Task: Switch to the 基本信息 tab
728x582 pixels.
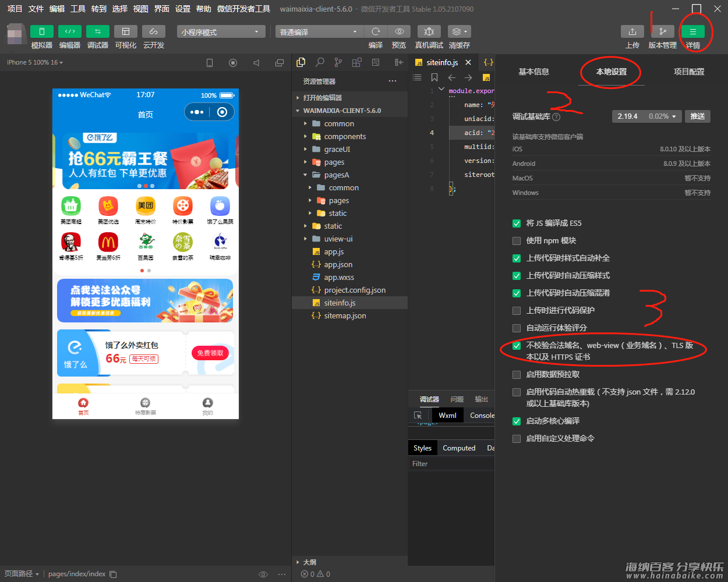Action: pyautogui.click(x=533, y=72)
